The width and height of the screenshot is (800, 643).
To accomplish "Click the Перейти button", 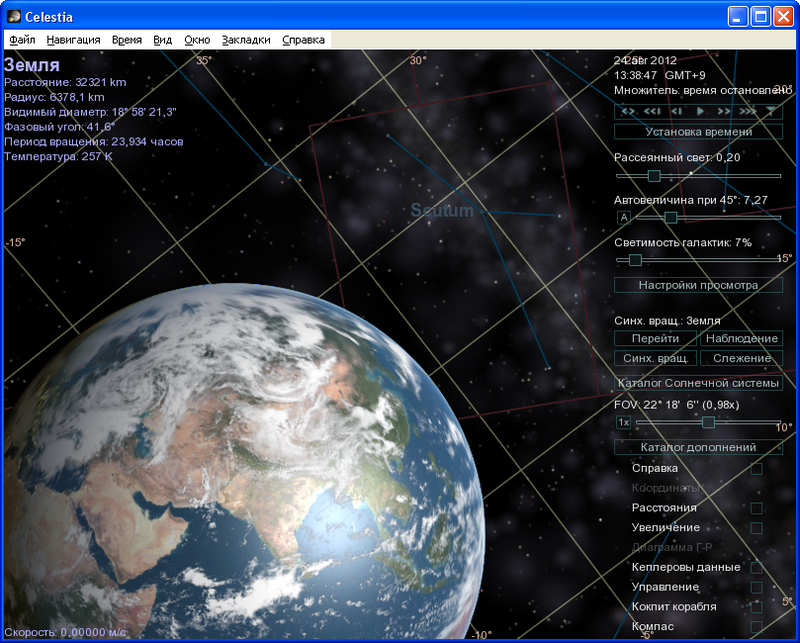I will (656, 338).
